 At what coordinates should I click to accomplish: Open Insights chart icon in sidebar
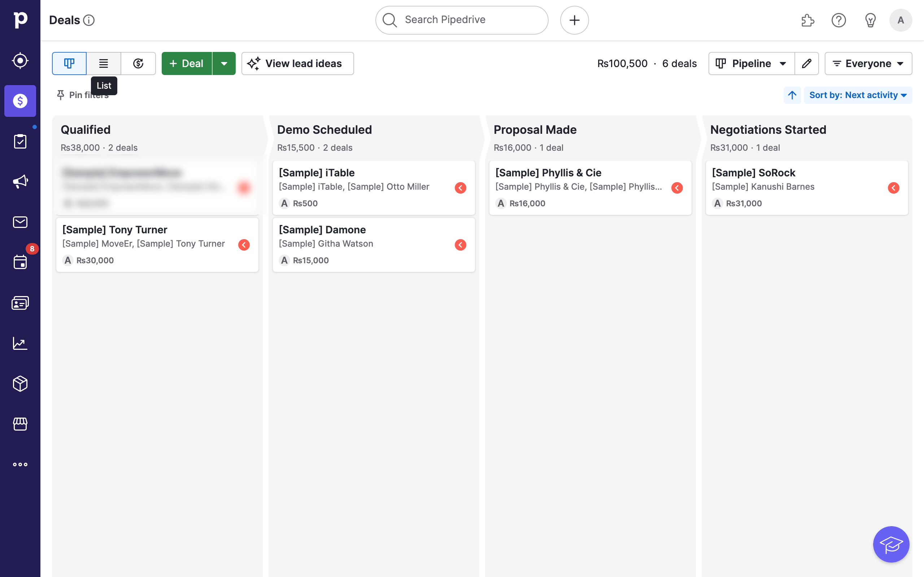click(20, 343)
